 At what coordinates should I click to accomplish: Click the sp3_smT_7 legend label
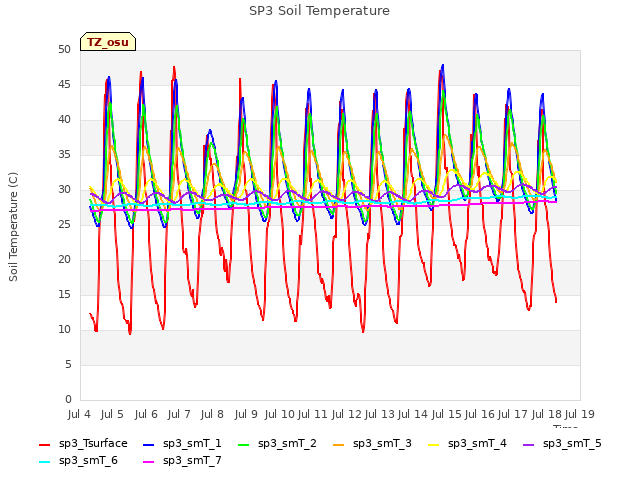coord(192,461)
